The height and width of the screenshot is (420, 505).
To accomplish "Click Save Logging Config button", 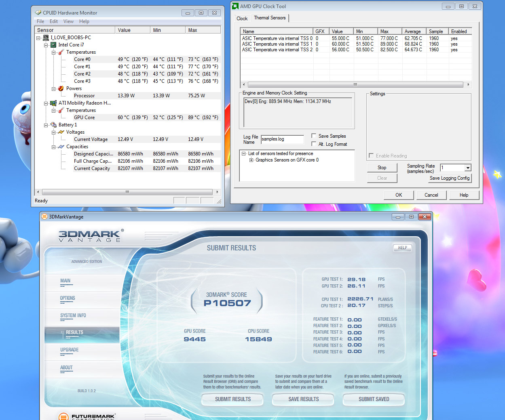I will 450,178.
